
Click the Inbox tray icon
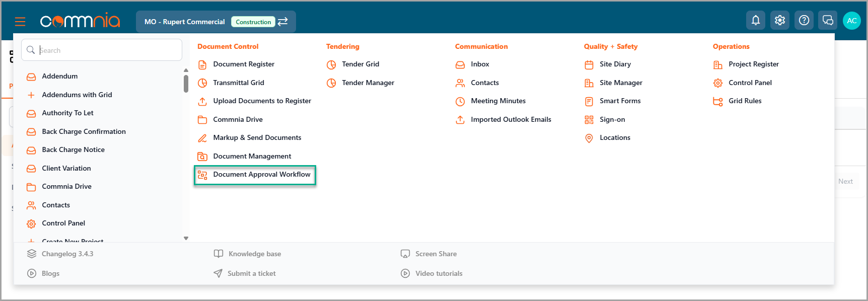(460, 64)
